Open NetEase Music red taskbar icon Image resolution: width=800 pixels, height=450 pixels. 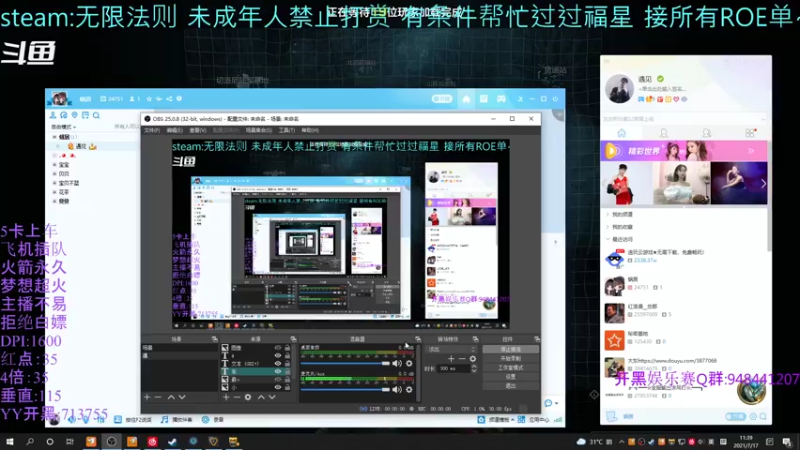point(152,441)
